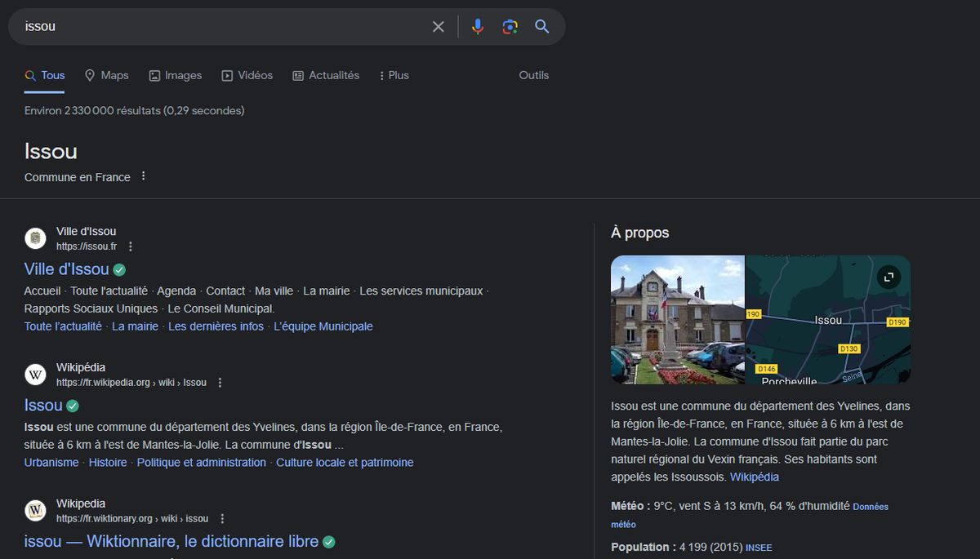Viewport: 980px width, 559px height.
Task: Open Outils search tools
Action: [534, 75]
